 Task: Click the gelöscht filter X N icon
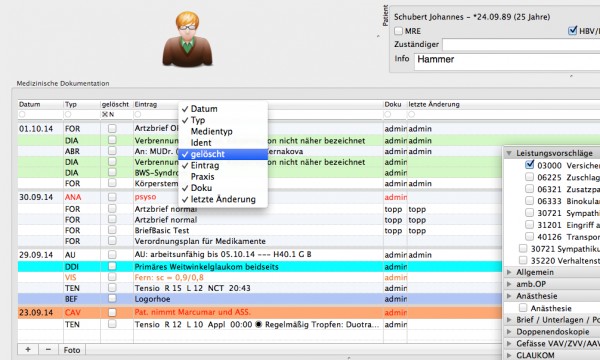[108, 114]
